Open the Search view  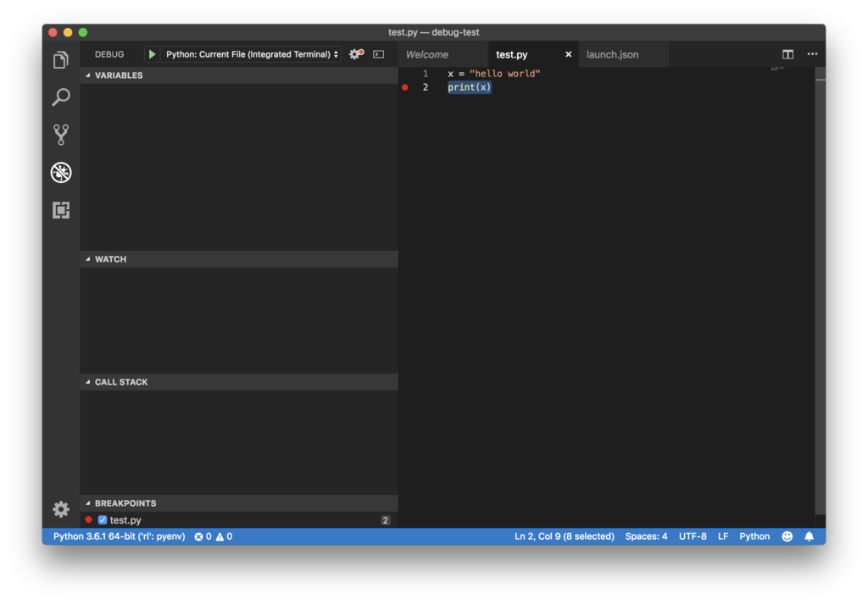click(x=61, y=97)
